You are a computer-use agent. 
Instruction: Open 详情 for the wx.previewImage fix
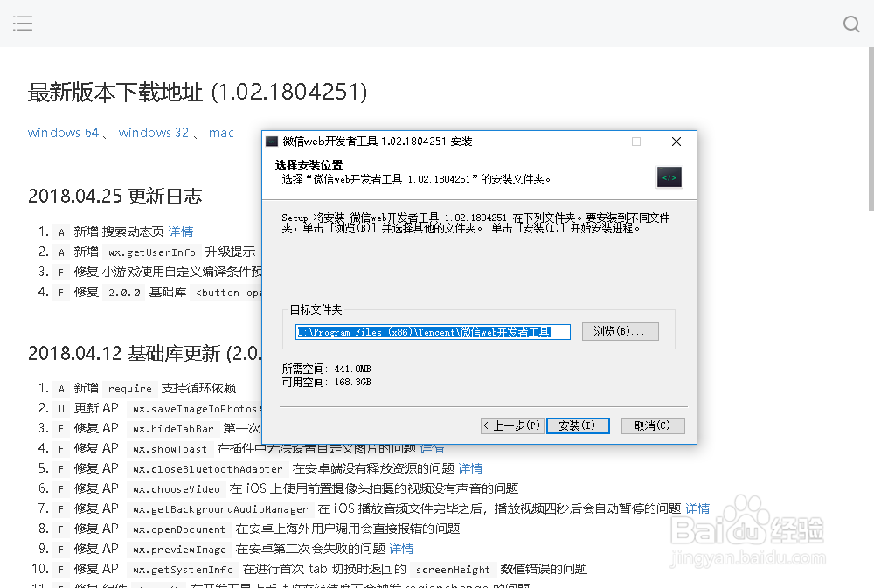401,549
